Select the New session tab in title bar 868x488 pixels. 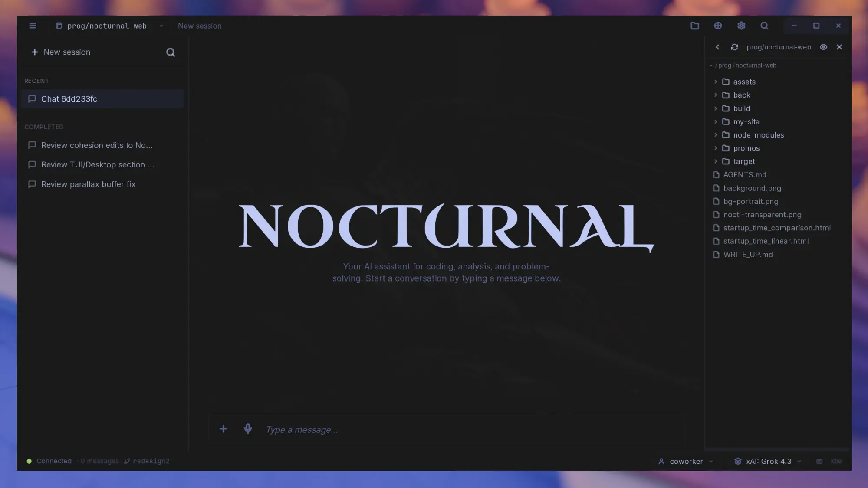coord(200,26)
